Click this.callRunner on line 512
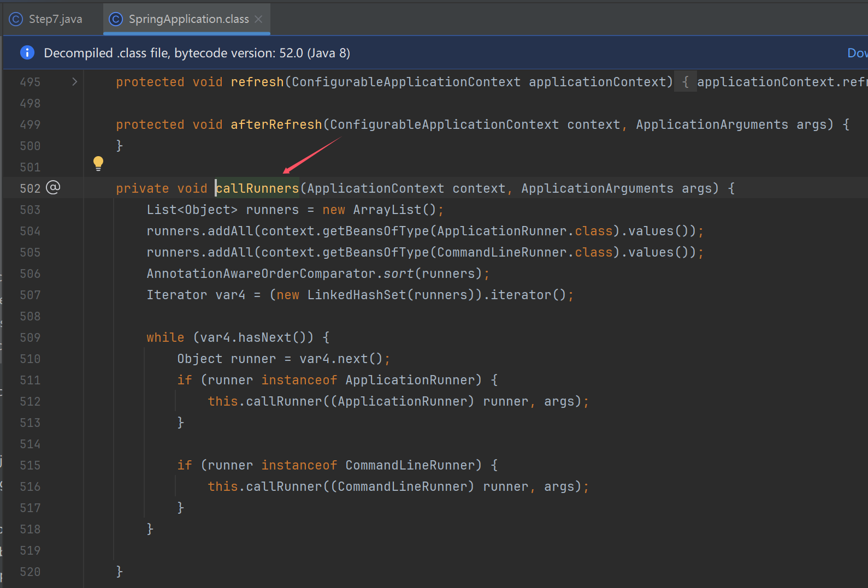The width and height of the screenshot is (868, 588). pos(265,401)
